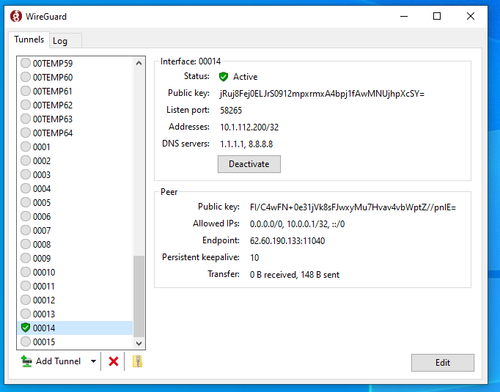Select tunnel 00010 in the list
Viewport: 500px width, 392px height.
coord(76,272)
